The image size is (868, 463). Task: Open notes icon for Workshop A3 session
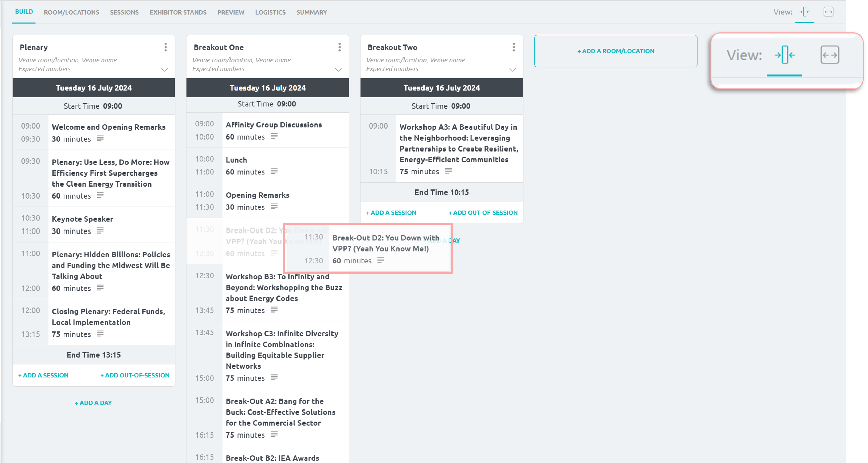(x=448, y=171)
